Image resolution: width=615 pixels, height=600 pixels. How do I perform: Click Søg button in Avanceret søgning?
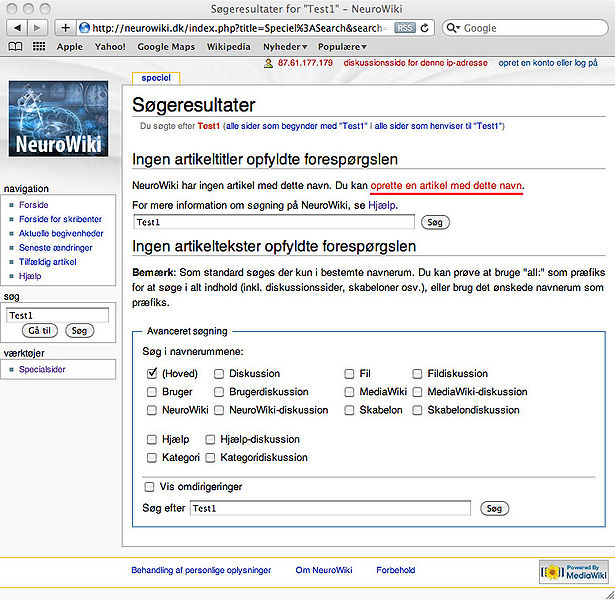[x=494, y=509]
